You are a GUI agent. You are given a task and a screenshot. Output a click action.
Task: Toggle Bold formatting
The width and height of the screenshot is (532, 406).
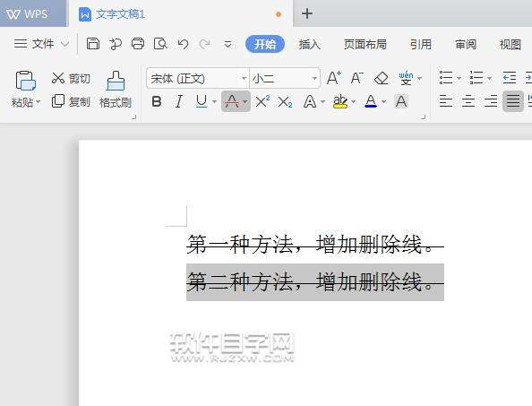pos(157,101)
